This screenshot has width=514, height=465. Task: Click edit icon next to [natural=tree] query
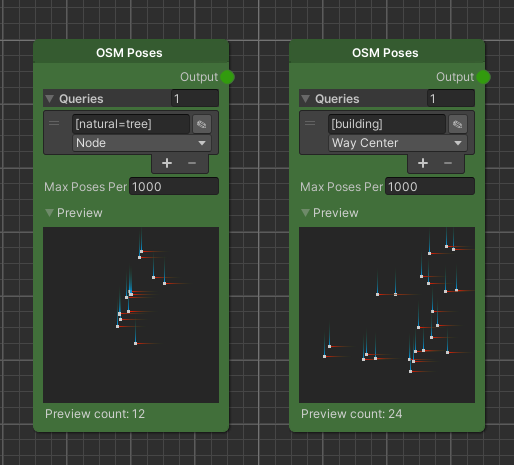[x=202, y=124]
